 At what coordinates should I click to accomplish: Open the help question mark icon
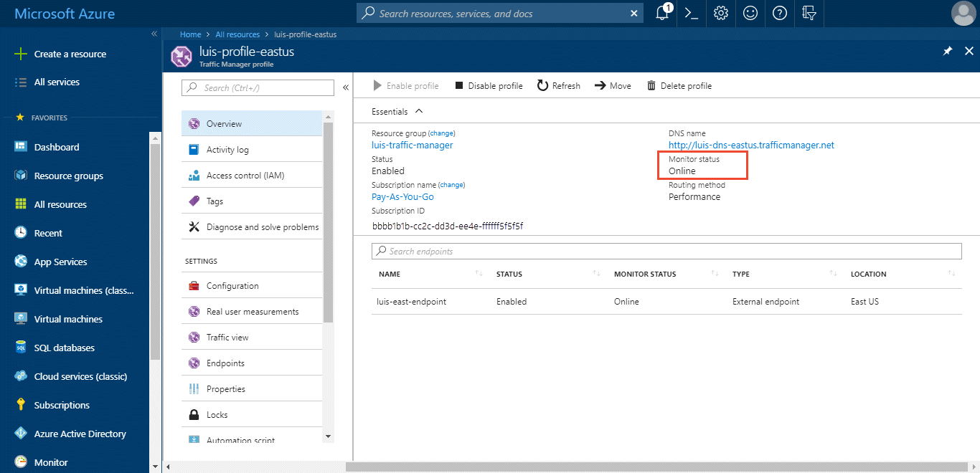click(780, 13)
